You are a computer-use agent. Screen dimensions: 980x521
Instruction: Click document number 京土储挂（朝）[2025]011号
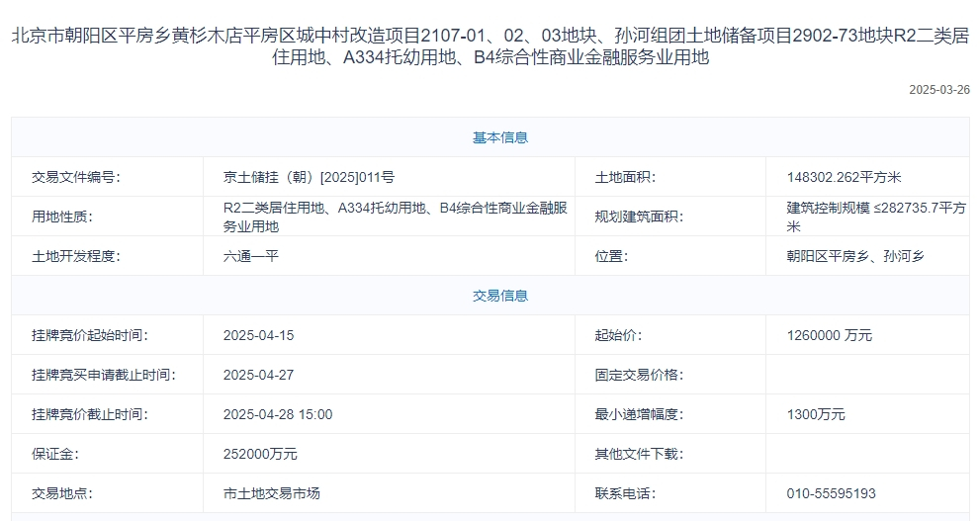[x=309, y=177]
